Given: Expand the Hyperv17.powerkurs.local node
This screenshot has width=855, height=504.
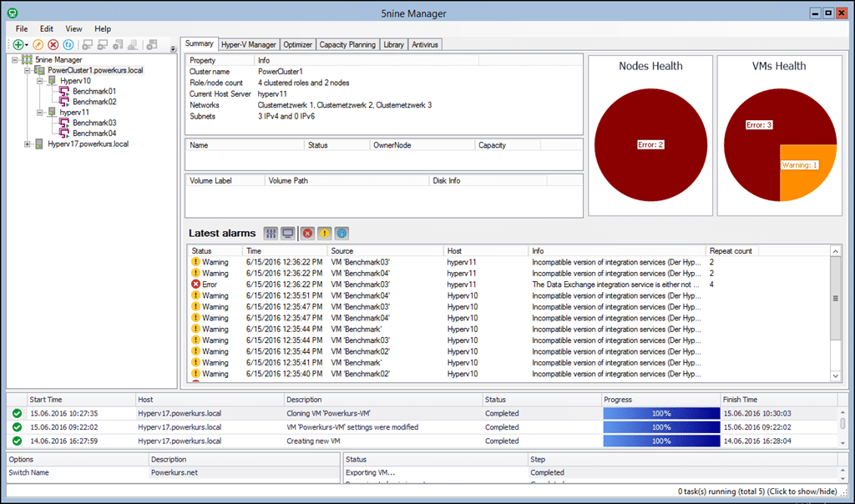Looking at the screenshot, I should 28,144.
